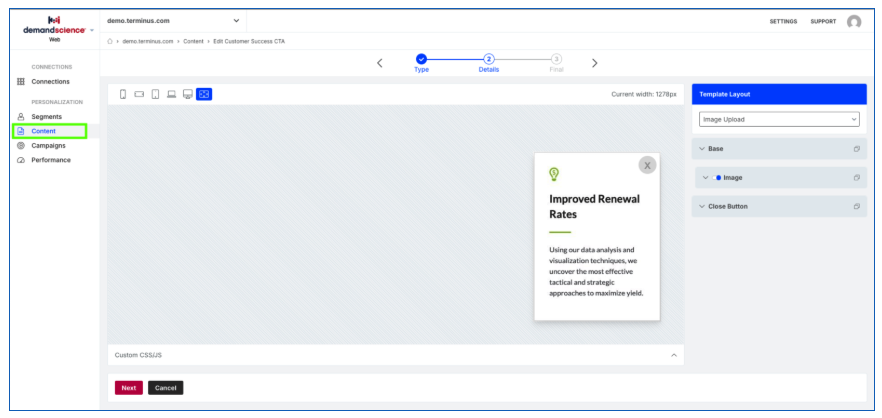Click the red Next button

[x=129, y=388]
